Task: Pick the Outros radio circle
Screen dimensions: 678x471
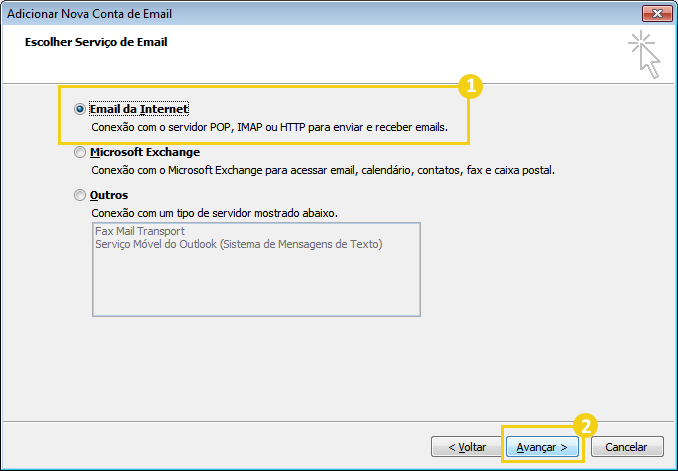Action: pos(80,196)
